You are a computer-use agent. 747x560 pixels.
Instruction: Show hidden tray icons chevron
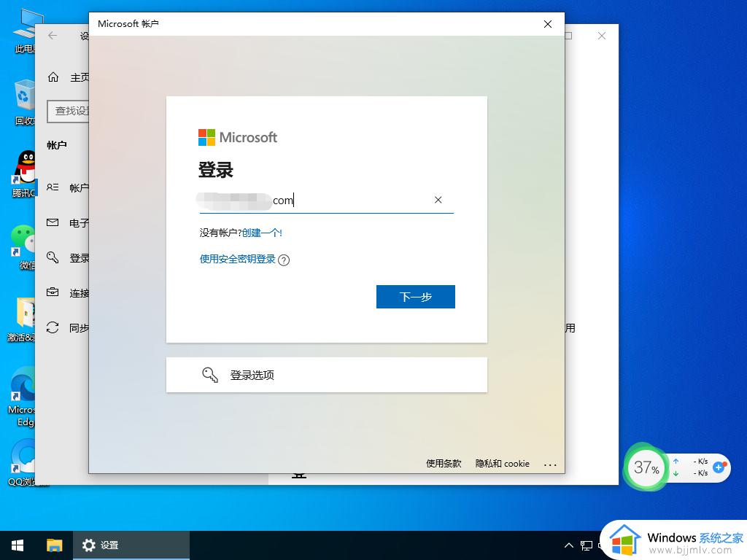click(x=569, y=545)
